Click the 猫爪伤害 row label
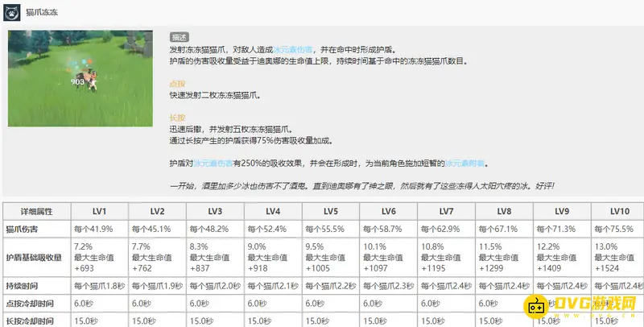Image resolution: width=644 pixels, height=327 pixels. click(x=24, y=229)
